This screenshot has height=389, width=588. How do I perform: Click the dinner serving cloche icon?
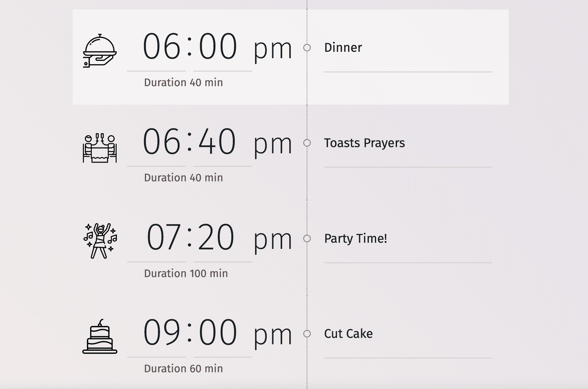tap(100, 51)
